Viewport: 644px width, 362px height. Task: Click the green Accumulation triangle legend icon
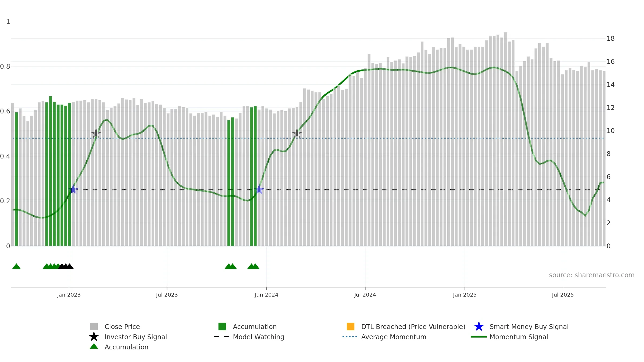[94, 346]
